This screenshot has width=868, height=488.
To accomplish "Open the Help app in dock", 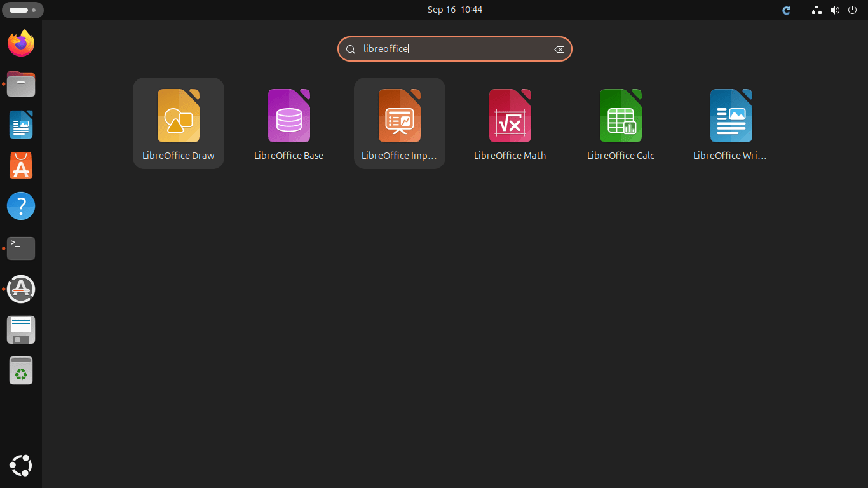I will coord(21,207).
